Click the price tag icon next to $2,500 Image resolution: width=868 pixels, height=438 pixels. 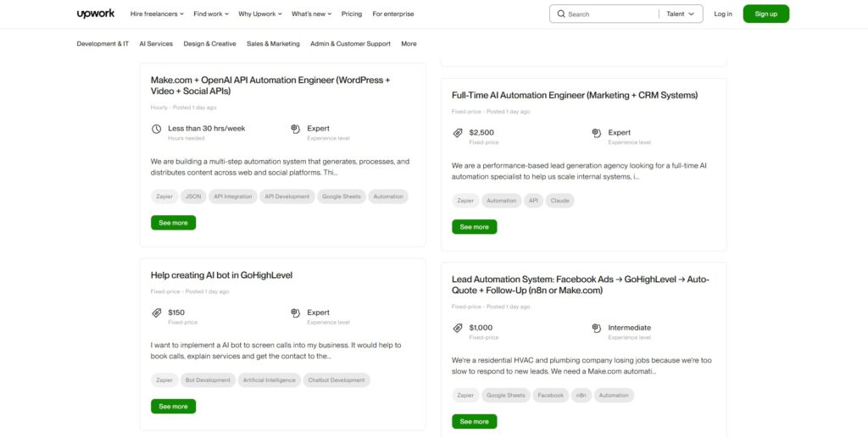pyautogui.click(x=457, y=133)
